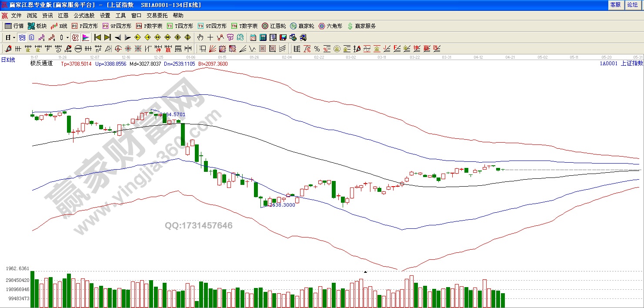Click the 客服 button
Viewport: 644px width, 308px height.
coord(615,5)
